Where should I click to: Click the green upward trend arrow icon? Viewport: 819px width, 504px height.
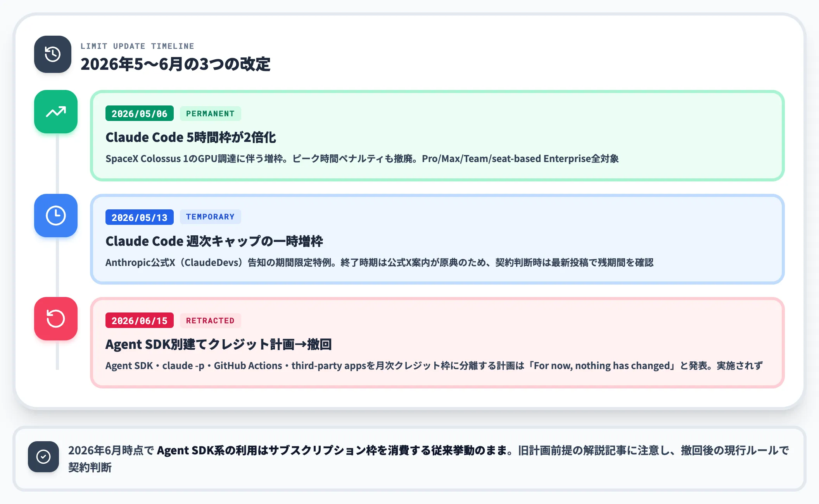(x=56, y=112)
